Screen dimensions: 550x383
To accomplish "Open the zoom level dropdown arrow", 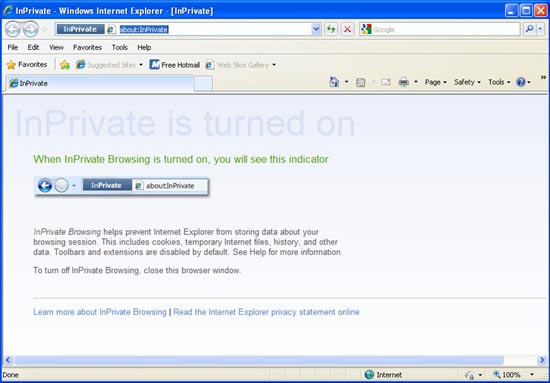I will [532, 375].
